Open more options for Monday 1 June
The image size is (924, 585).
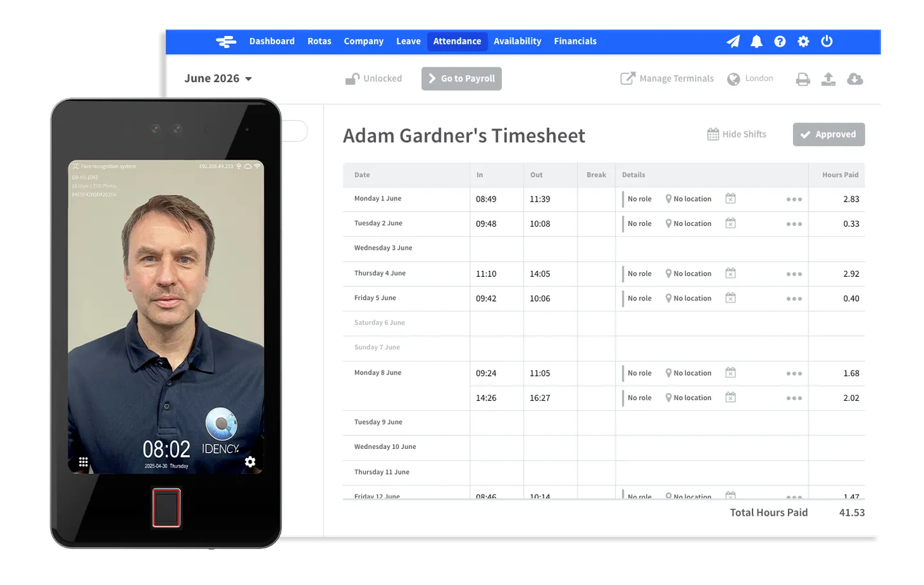pyautogui.click(x=794, y=200)
